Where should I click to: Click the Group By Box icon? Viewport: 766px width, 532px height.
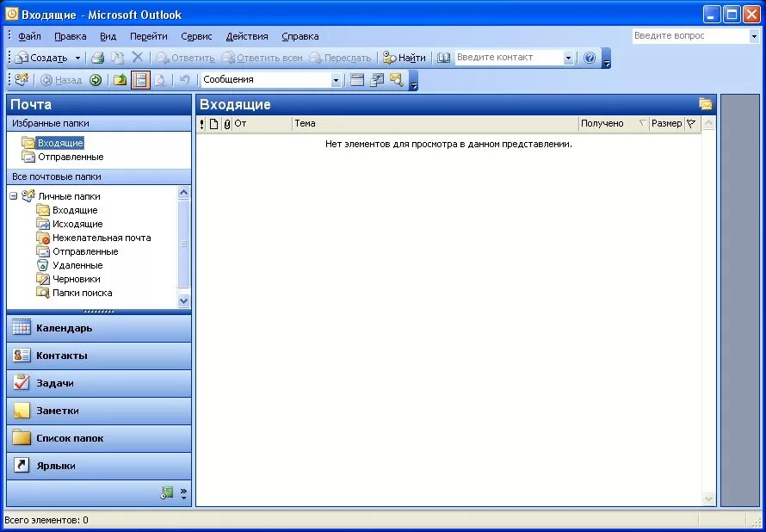point(357,80)
